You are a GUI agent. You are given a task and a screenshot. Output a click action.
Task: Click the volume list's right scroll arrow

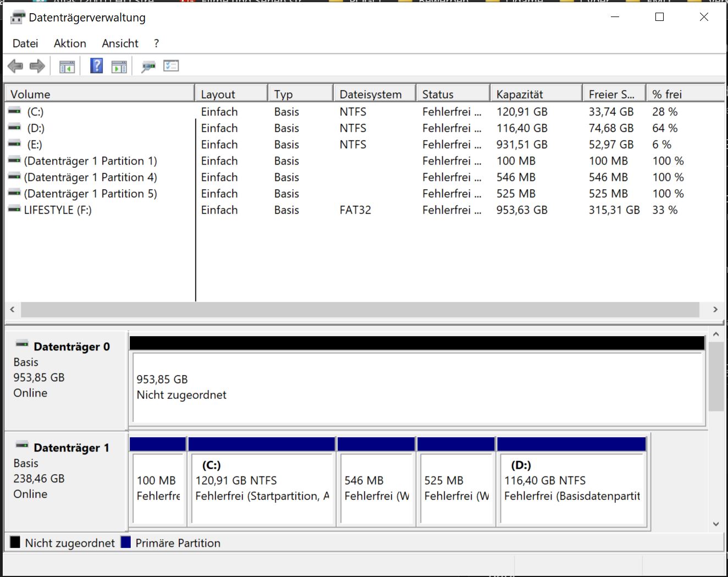coord(715,310)
